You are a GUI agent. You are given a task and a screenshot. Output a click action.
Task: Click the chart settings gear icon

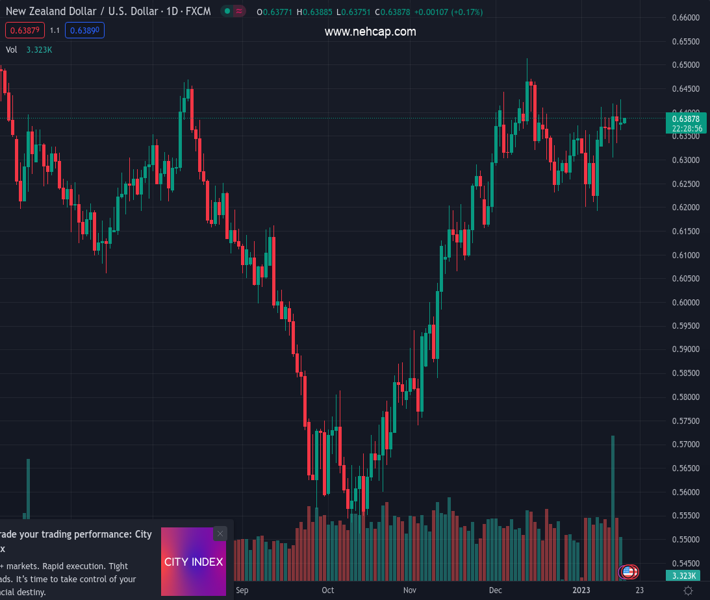tap(688, 591)
